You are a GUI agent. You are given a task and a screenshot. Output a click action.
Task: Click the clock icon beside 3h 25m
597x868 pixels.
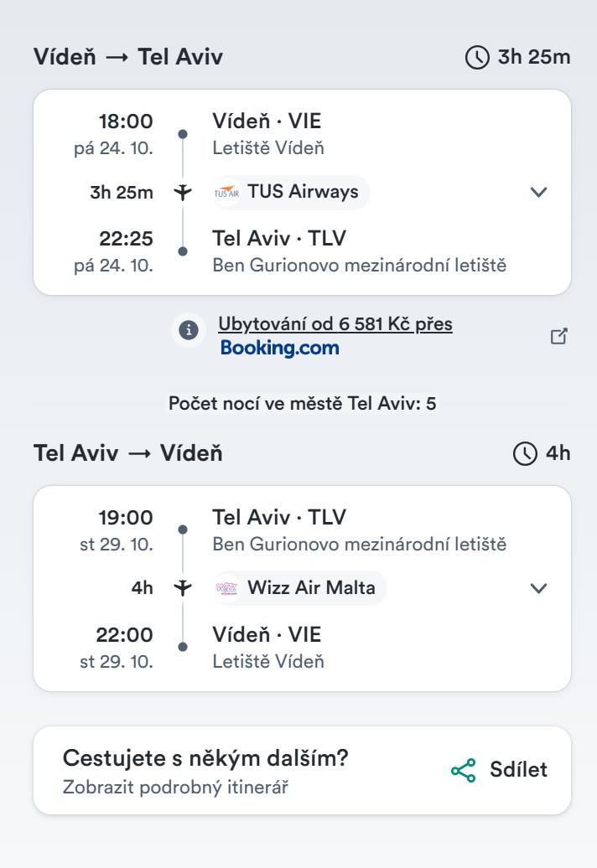click(x=476, y=58)
